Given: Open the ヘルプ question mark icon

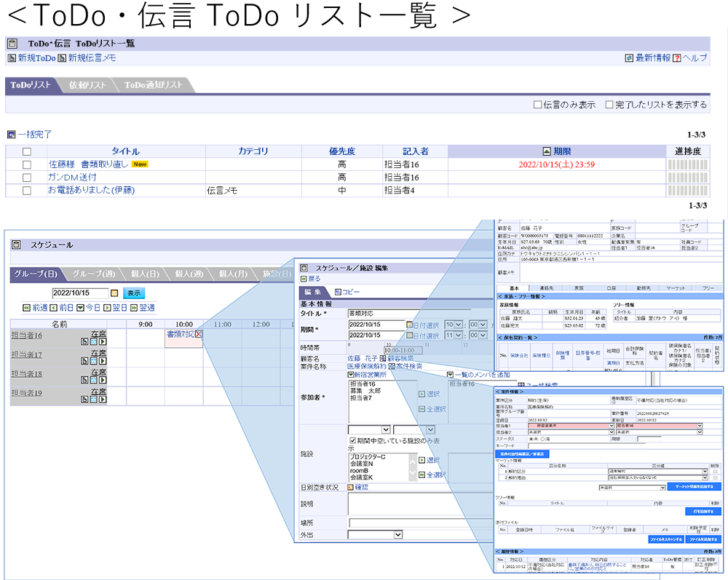Looking at the screenshot, I should 677,58.
